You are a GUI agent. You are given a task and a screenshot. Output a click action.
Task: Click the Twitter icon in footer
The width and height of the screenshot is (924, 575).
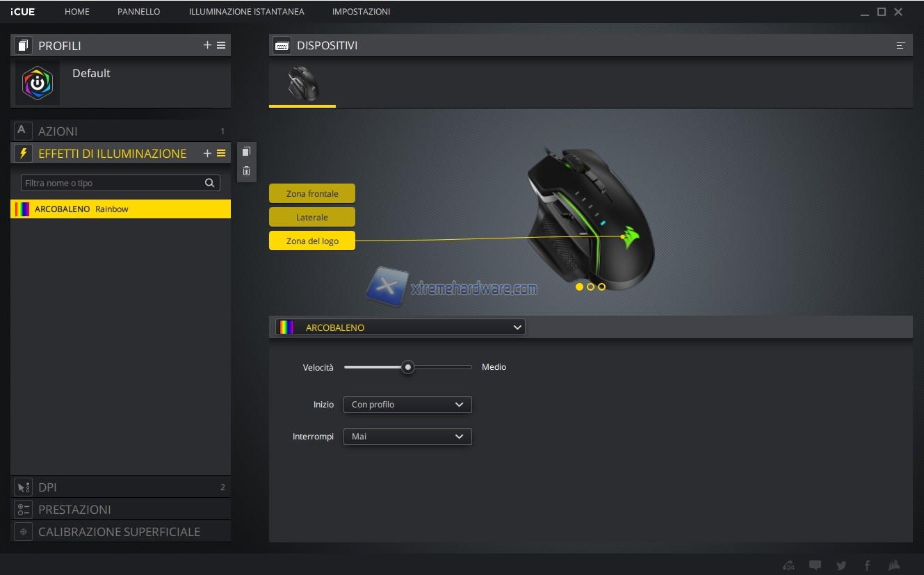[x=841, y=565]
